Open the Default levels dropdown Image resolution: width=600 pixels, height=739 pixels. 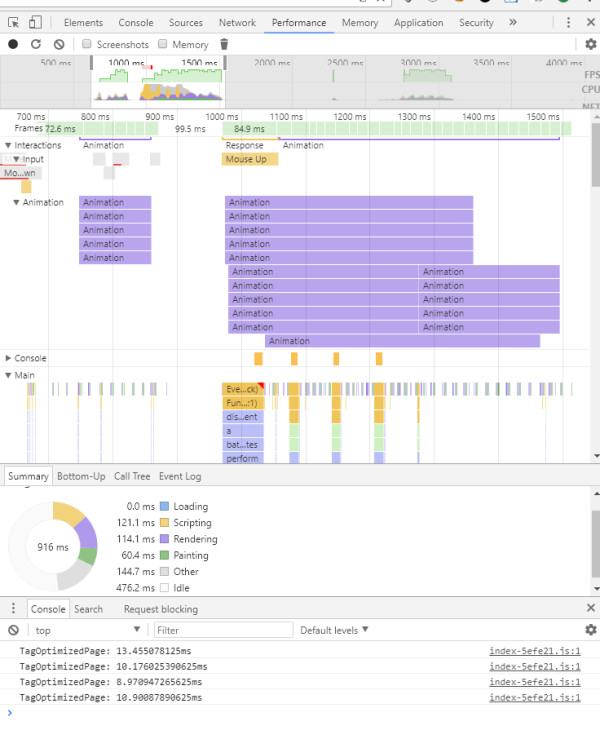[x=334, y=630]
